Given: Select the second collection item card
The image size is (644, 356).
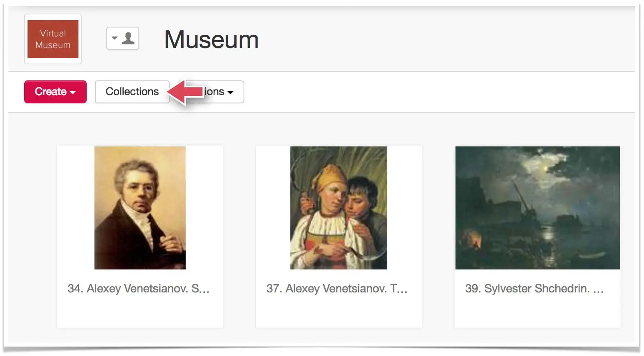Looking at the screenshot, I should click(x=339, y=237).
